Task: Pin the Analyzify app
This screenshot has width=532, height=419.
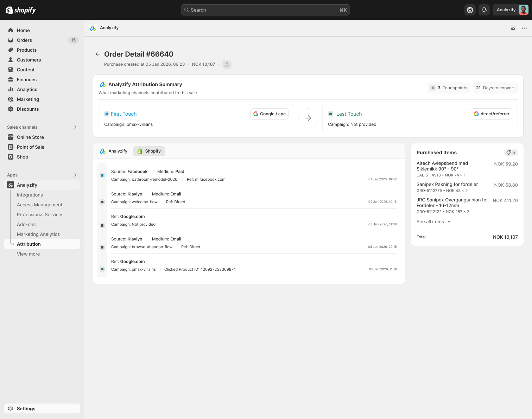Action: [513, 28]
